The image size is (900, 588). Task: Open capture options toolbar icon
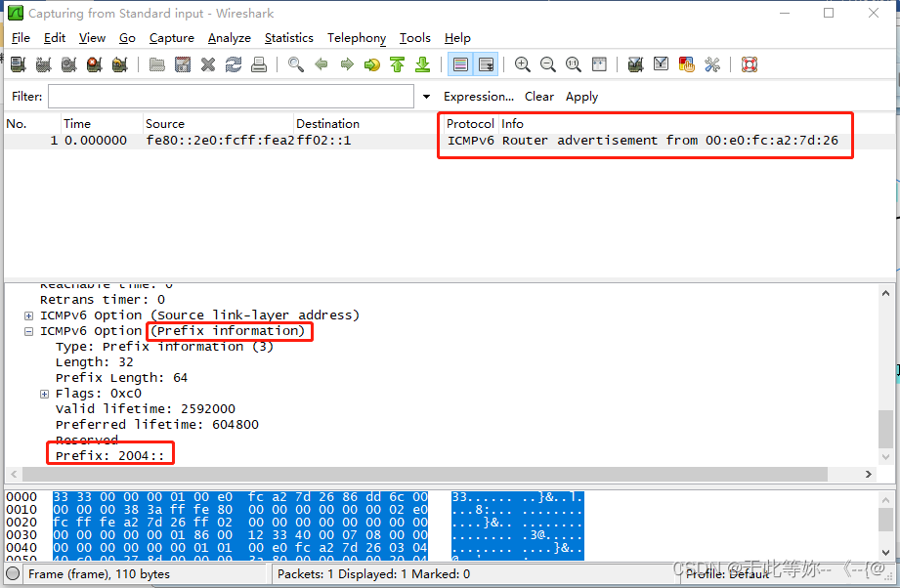[44, 64]
